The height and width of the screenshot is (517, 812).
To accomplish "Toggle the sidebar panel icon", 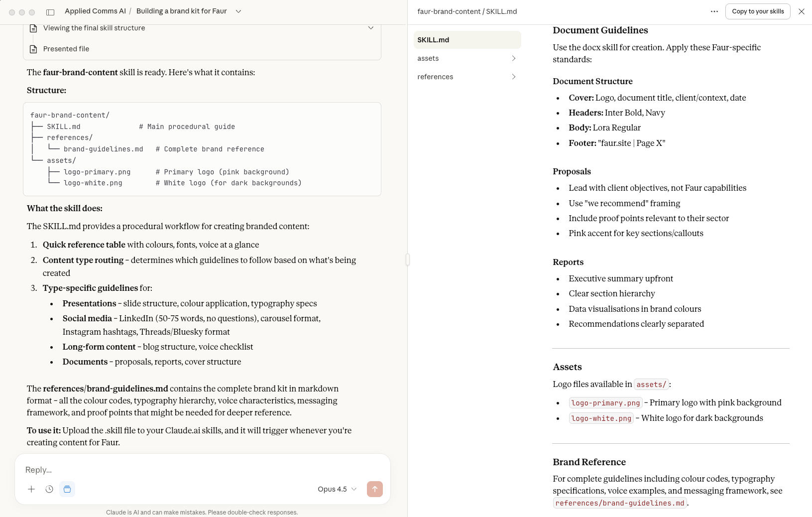I will click(x=50, y=12).
